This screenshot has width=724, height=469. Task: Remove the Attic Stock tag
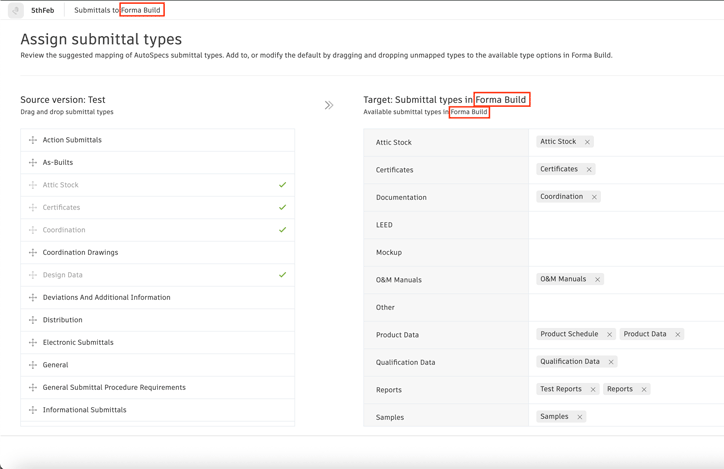point(588,142)
